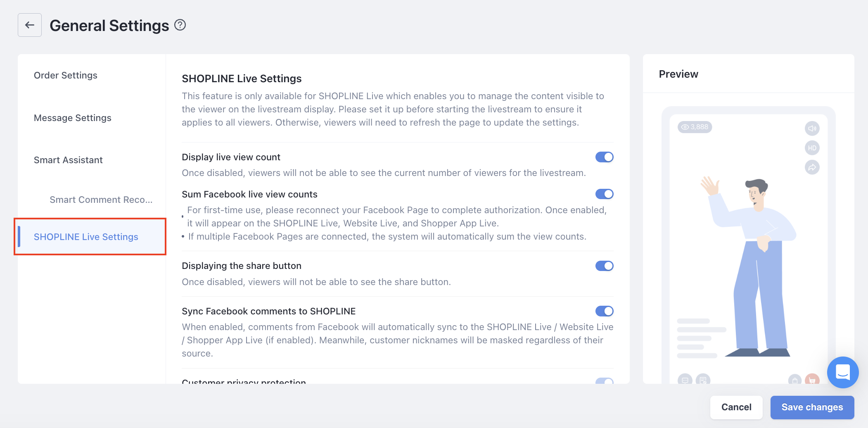Open the blue chat support widget
The width and height of the screenshot is (868, 428).
(x=842, y=372)
